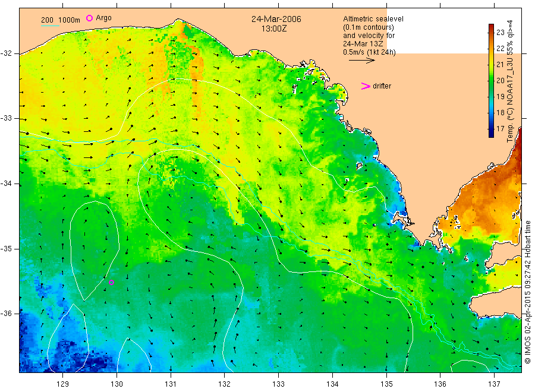Click the 18 tick on temperature colorbar
535x392 pixels.
500,112
